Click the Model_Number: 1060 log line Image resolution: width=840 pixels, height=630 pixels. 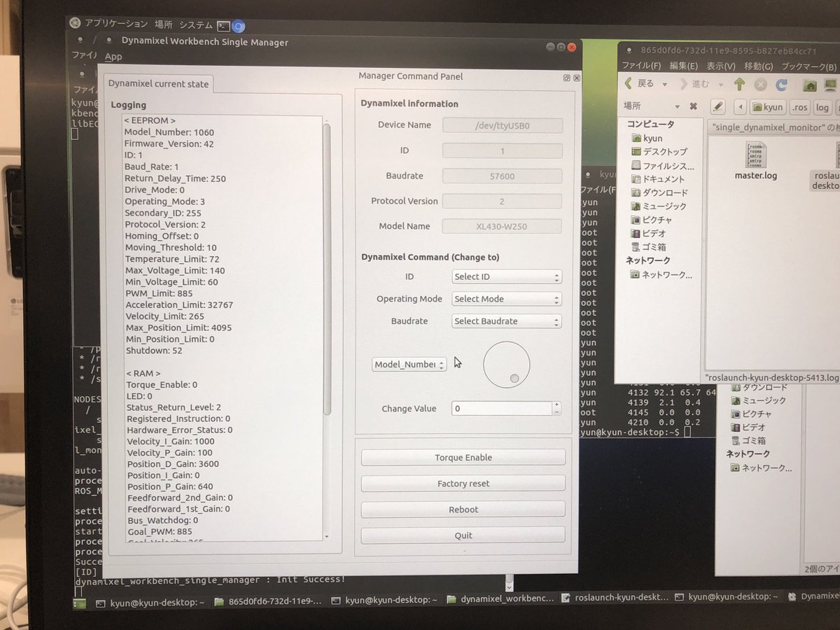pyautogui.click(x=169, y=132)
